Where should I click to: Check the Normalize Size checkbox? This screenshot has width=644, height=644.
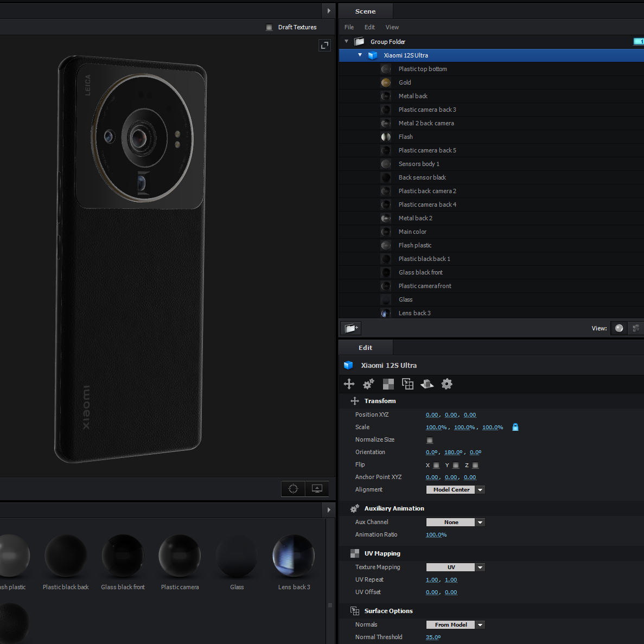click(430, 440)
